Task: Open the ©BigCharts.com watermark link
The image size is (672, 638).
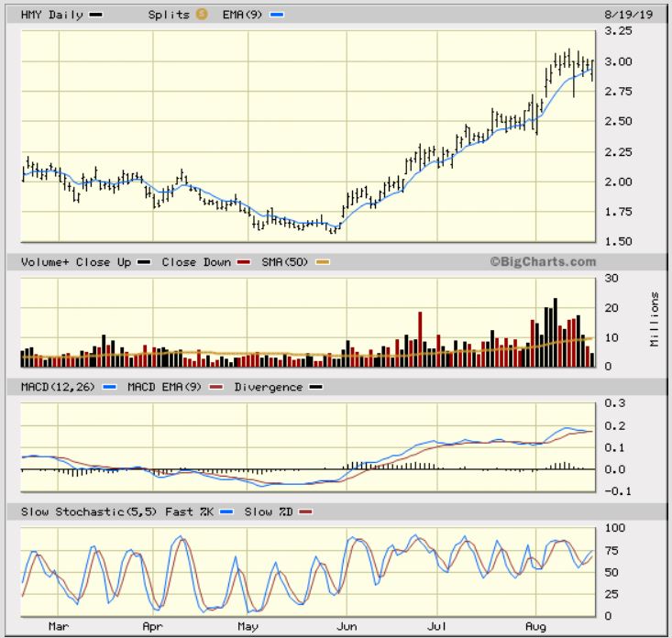Action: point(542,261)
